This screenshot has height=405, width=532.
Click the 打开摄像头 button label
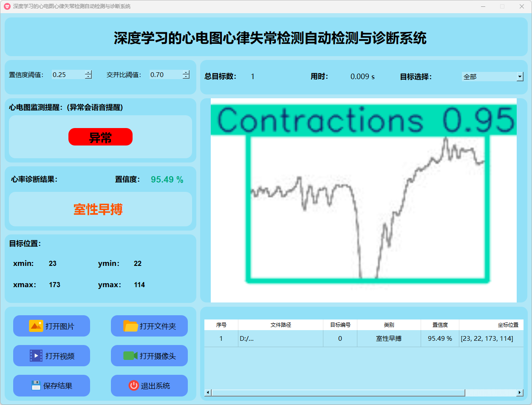click(158, 356)
